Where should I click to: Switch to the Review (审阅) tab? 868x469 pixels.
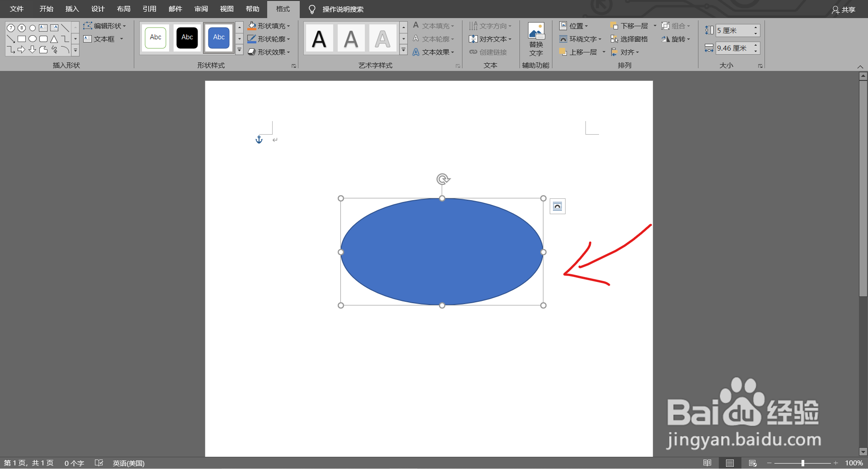pyautogui.click(x=201, y=9)
